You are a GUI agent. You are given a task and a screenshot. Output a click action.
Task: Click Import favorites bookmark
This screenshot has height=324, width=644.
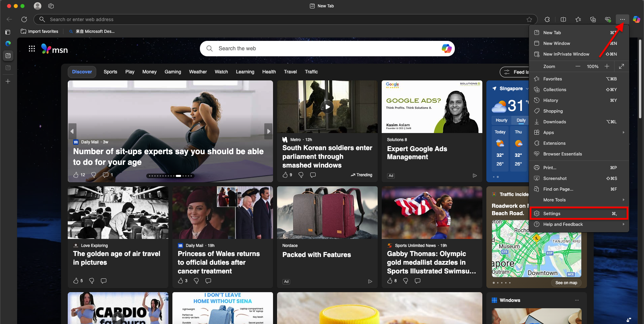[40, 31]
